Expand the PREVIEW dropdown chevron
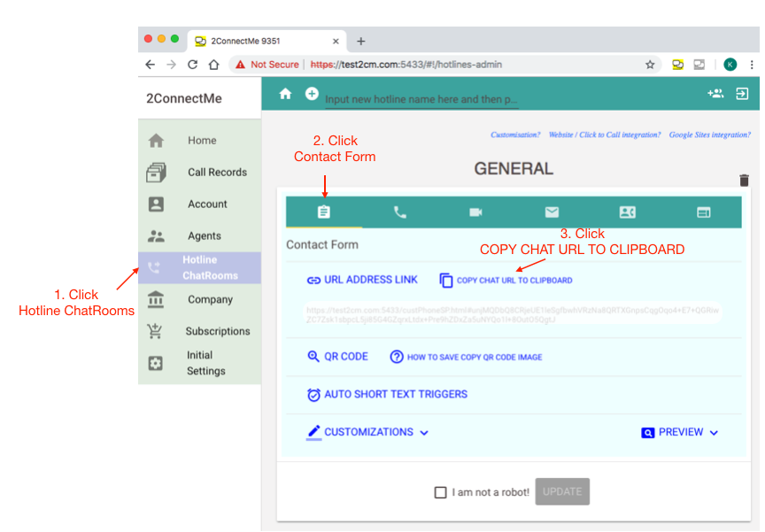Screen dimensions: 765x532 coord(714,433)
